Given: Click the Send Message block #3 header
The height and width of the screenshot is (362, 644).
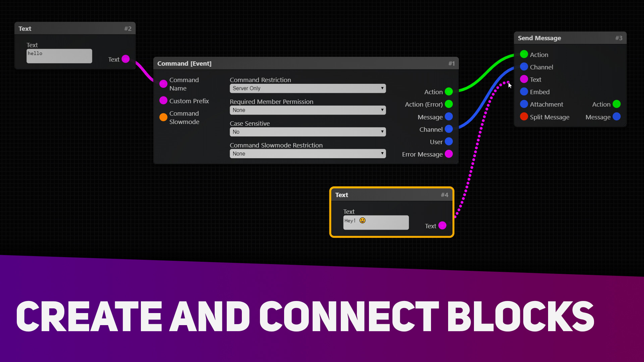Looking at the screenshot, I should point(570,38).
